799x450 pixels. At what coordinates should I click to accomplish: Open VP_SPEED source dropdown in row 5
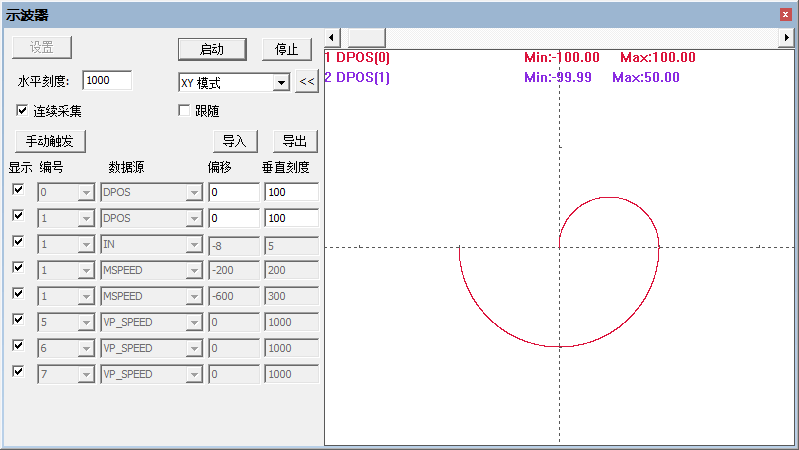click(x=194, y=323)
